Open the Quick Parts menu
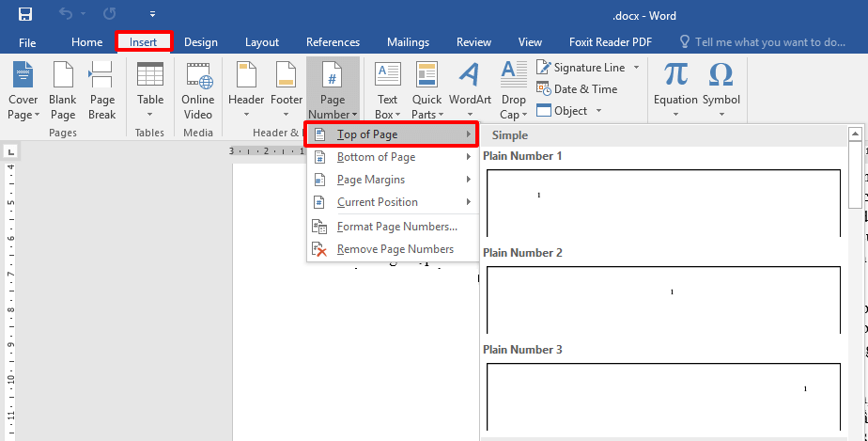 click(426, 91)
